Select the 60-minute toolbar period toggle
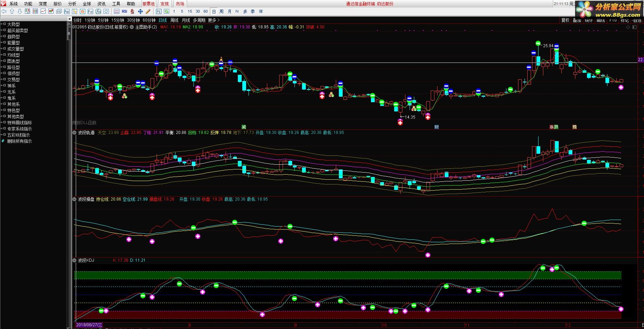Viewport: 644px width, 329px height. pos(205,11)
